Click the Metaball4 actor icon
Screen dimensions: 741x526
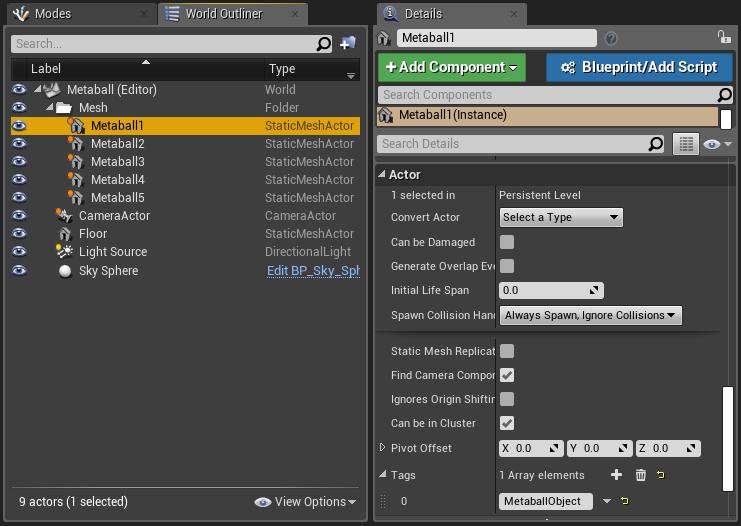pyautogui.click(x=75, y=180)
